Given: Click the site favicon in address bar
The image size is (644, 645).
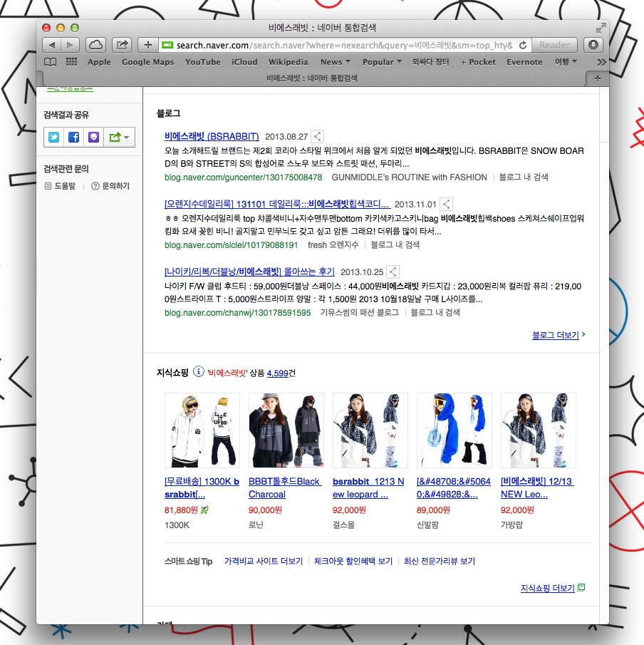Looking at the screenshot, I should pos(167,45).
